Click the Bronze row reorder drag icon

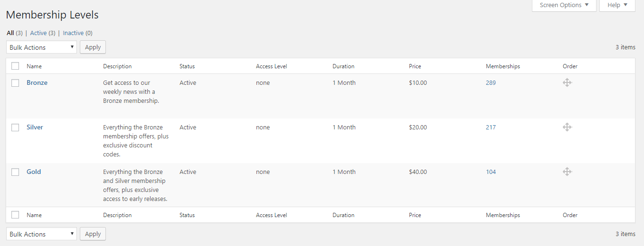coord(567,82)
